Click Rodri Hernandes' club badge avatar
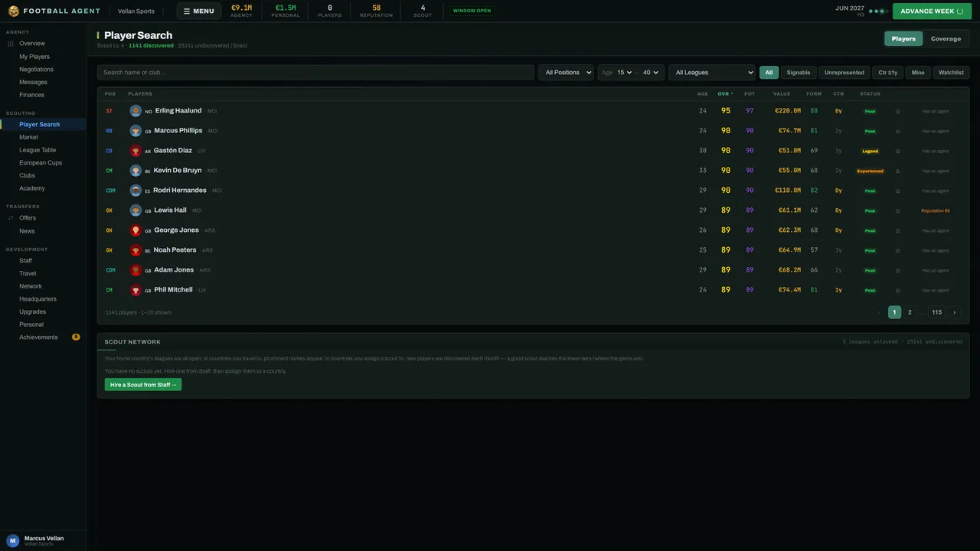The height and width of the screenshot is (551, 980). click(x=136, y=191)
